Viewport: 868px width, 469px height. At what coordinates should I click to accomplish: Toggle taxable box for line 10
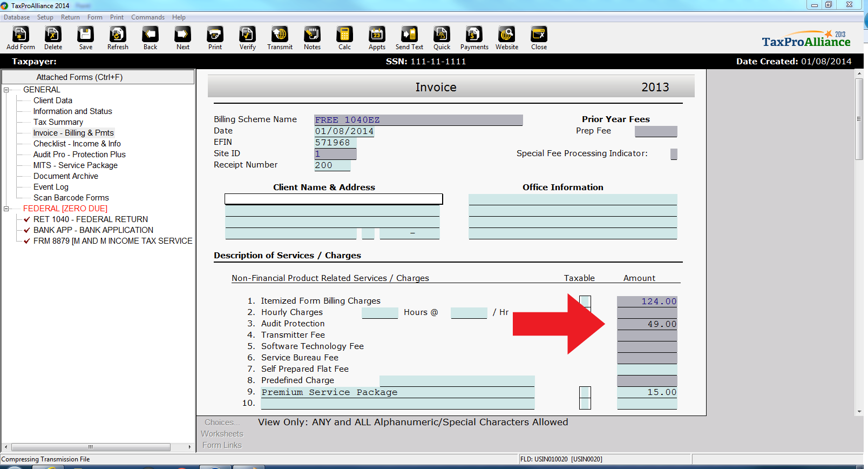click(585, 404)
